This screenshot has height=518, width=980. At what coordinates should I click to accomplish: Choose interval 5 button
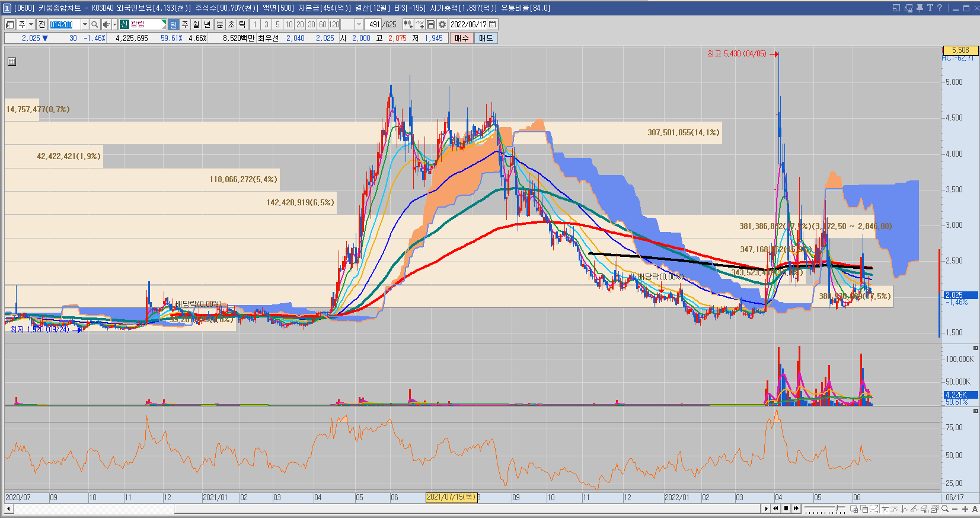(x=277, y=24)
